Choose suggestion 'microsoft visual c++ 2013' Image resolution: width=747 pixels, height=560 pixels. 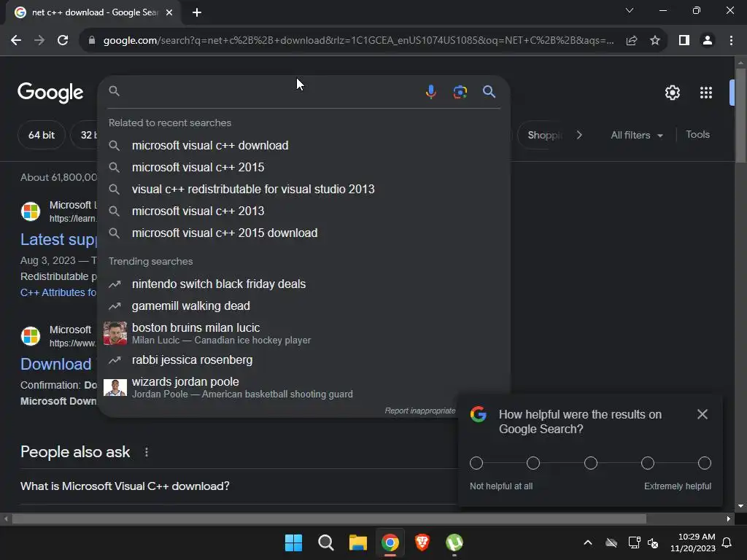pyautogui.click(x=304, y=211)
